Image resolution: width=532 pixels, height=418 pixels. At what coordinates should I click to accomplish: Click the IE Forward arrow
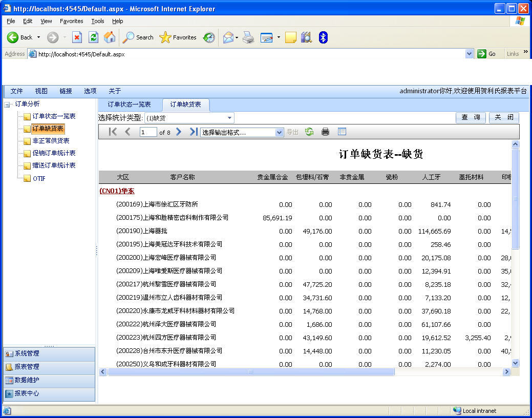(53, 37)
